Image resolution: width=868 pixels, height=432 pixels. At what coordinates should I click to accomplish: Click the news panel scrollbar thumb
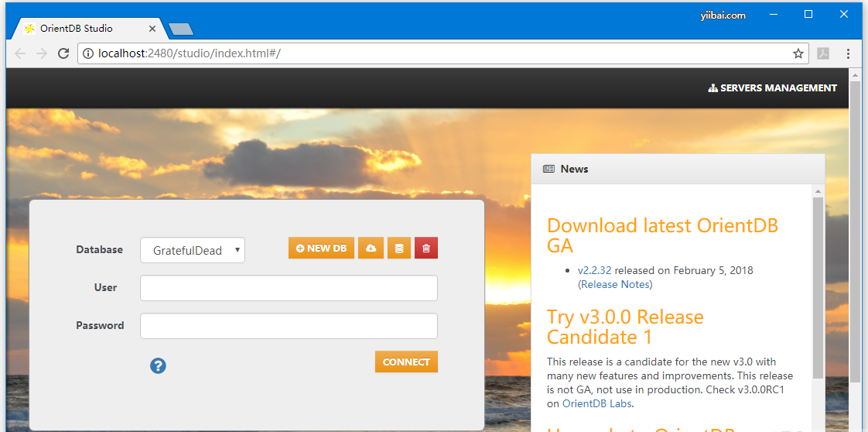(818, 287)
